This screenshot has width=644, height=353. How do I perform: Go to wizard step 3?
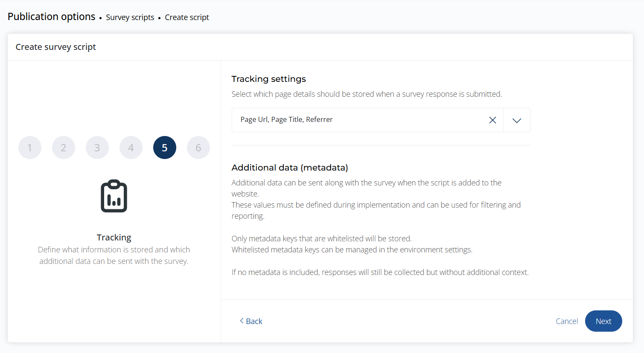click(x=97, y=148)
